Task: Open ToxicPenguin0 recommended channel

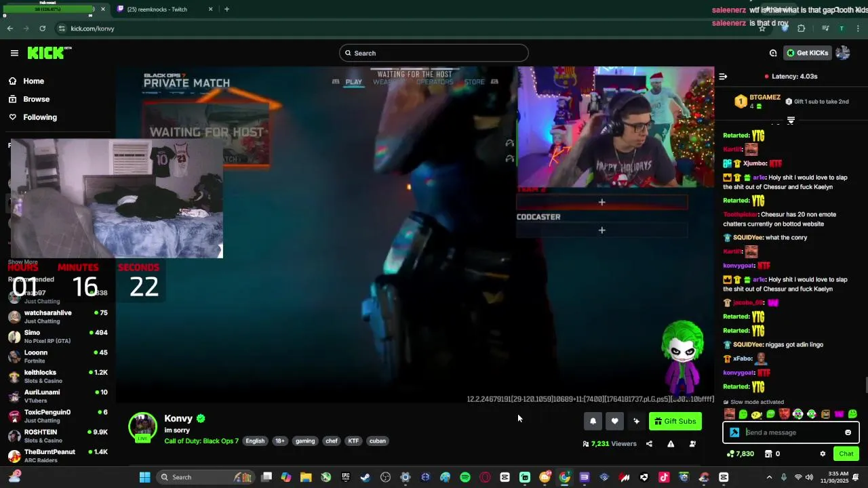Action: [x=58, y=415]
